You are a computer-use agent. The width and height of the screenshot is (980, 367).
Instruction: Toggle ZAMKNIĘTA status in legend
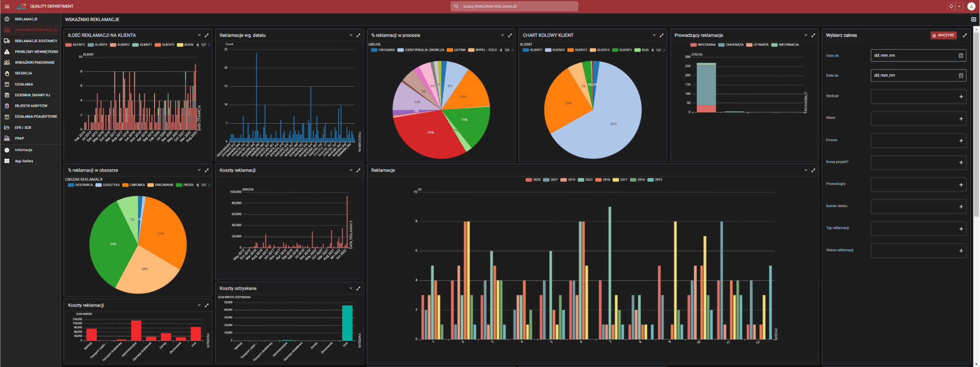[734, 45]
